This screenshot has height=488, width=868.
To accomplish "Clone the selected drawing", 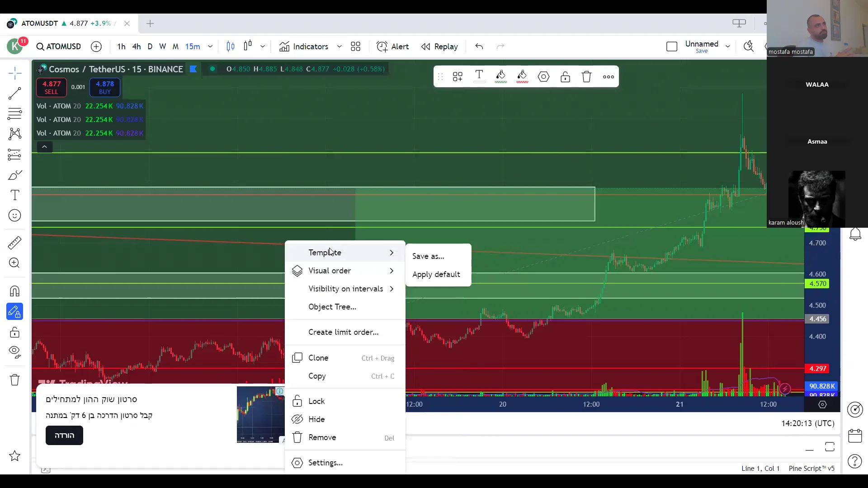I will pyautogui.click(x=345, y=358).
